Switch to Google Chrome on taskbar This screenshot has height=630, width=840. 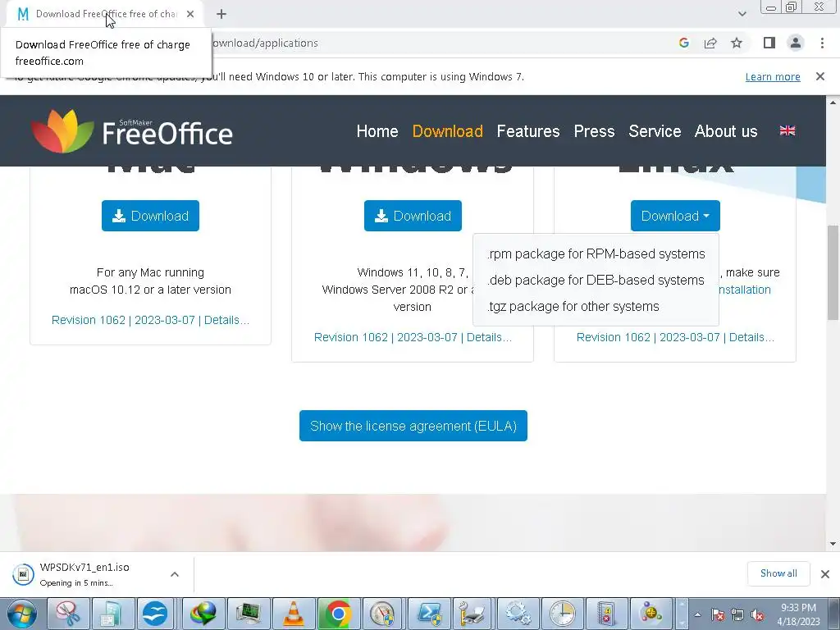338,614
